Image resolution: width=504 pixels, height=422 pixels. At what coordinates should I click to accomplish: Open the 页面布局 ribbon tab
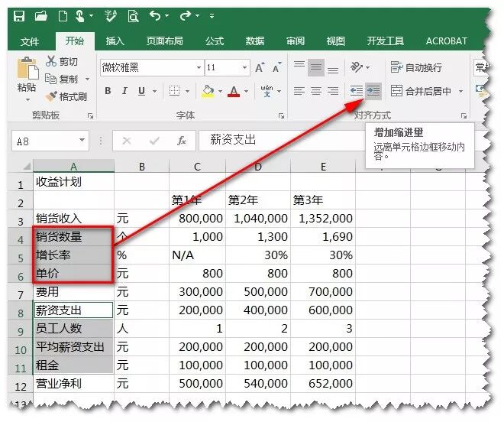click(165, 41)
